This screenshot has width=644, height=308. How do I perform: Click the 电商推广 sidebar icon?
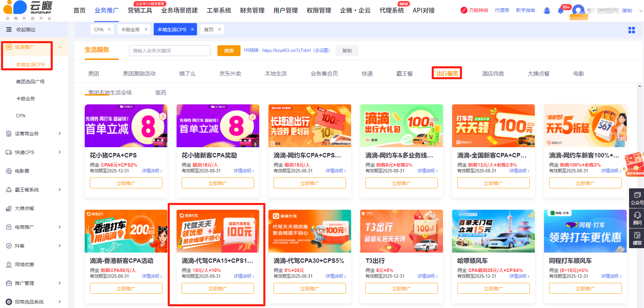(9, 227)
